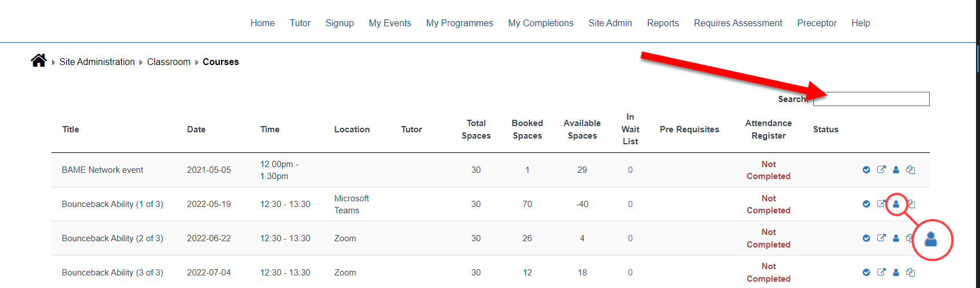Click checkmark icon for Bounceback Ability (1 of 3)
Viewport: 980px width, 288px height.
(866, 204)
